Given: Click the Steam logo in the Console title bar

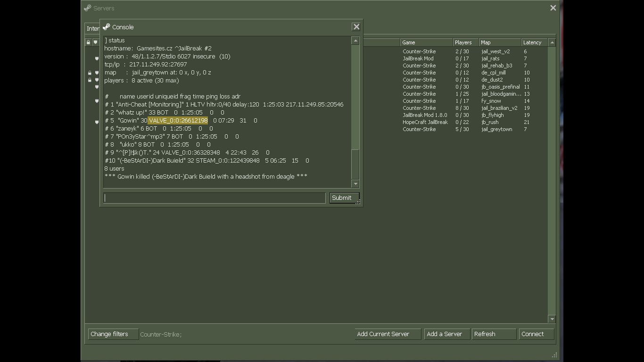Looking at the screenshot, I should pyautogui.click(x=106, y=27).
